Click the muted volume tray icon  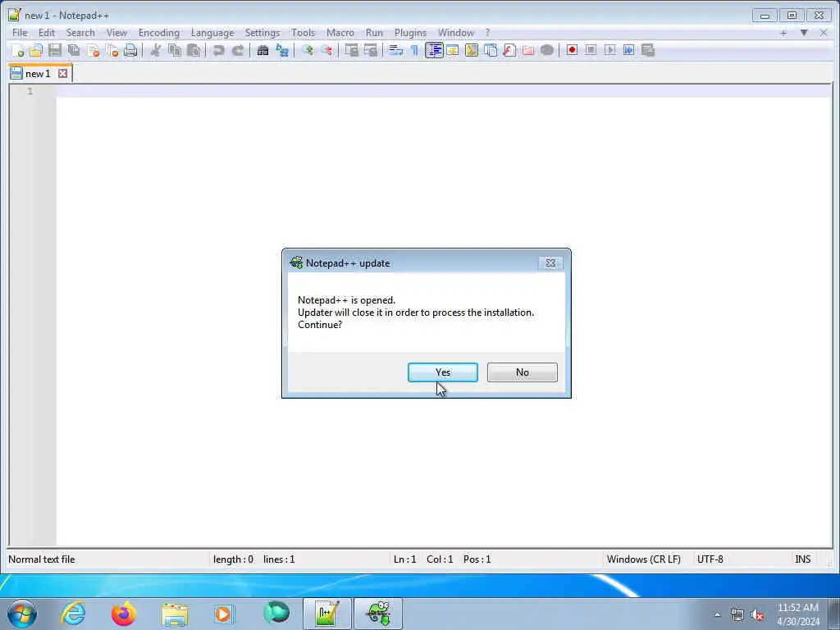pos(757,615)
